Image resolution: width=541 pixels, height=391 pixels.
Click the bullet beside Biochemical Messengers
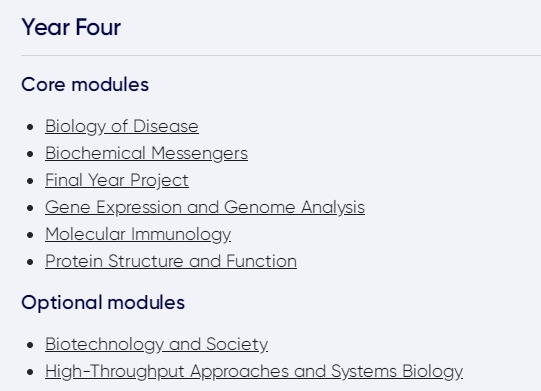30,154
